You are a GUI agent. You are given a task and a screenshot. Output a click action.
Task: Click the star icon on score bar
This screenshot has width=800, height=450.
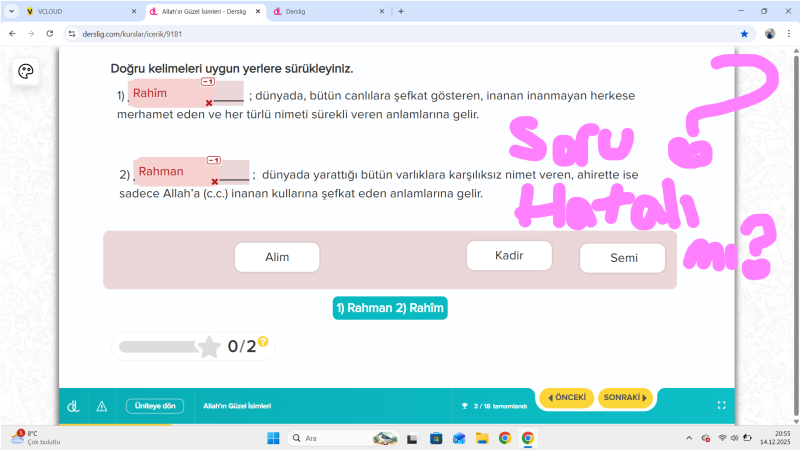[209, 347]
